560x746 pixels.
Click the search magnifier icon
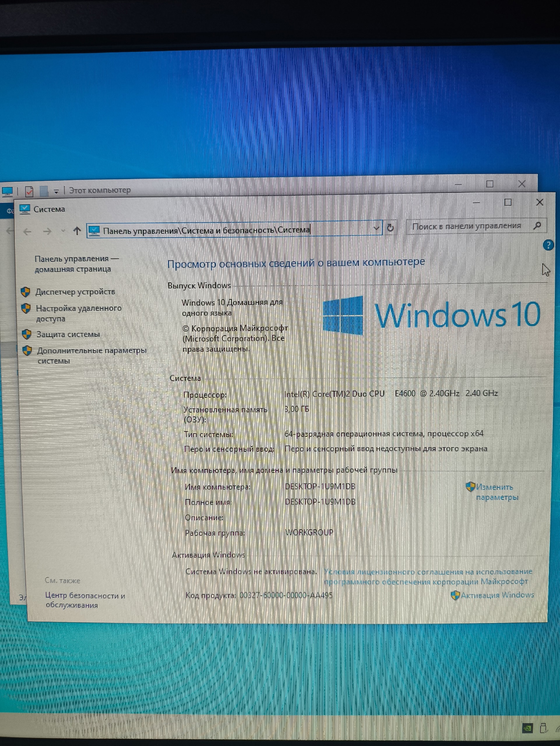click(537, 225)
